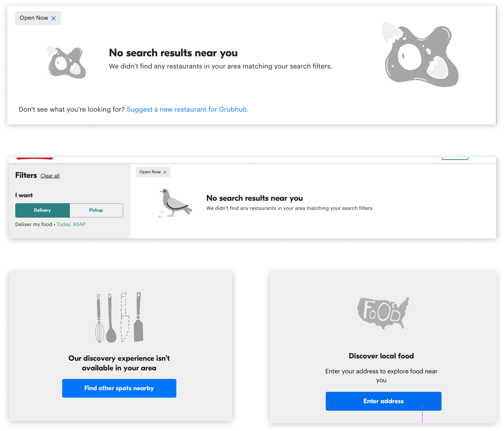504x431 pixels.
Task: Click upper No search results near you heading
Action: pyautogui.click(x=173, y=53)
